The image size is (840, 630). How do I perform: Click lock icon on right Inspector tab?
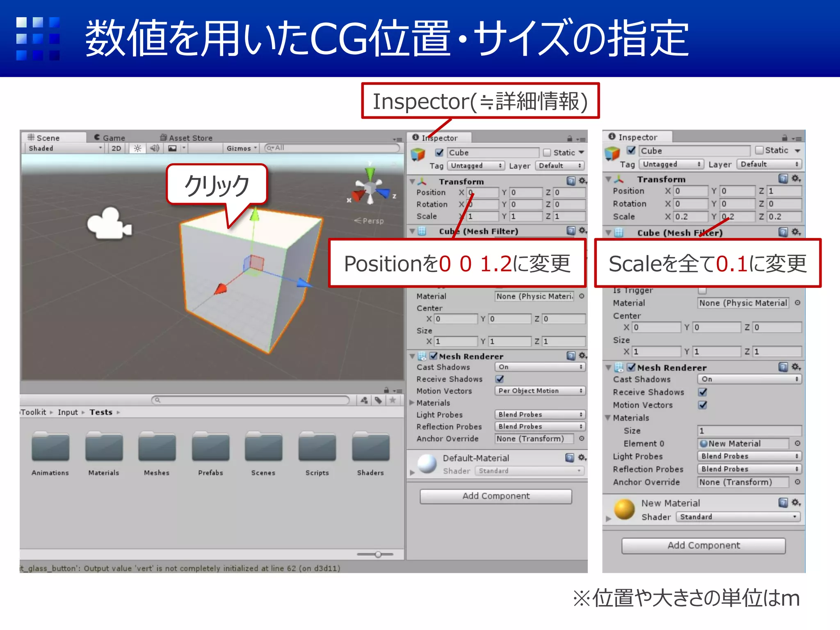[x=784, y=138]
